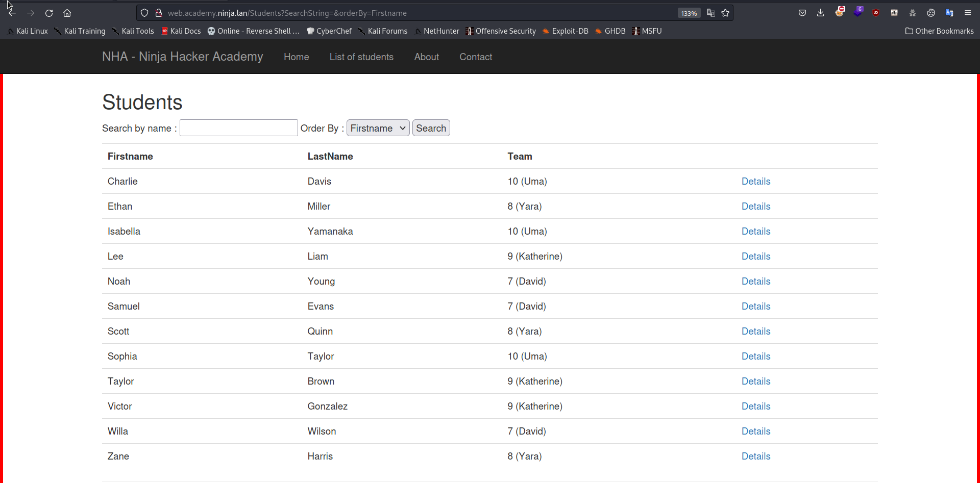Open the CyberChef bookmark

(329, 31)
